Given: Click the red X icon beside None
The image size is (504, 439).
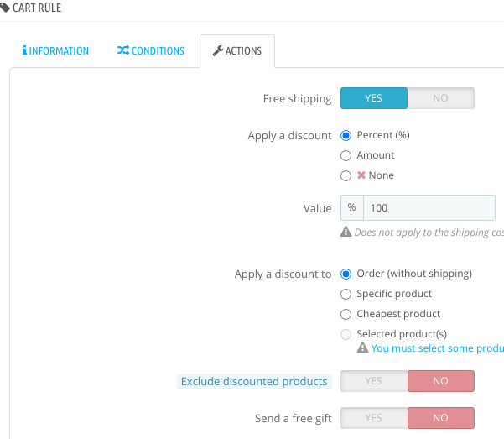Looking at the screenshot, I should click(x=361, y=175).
